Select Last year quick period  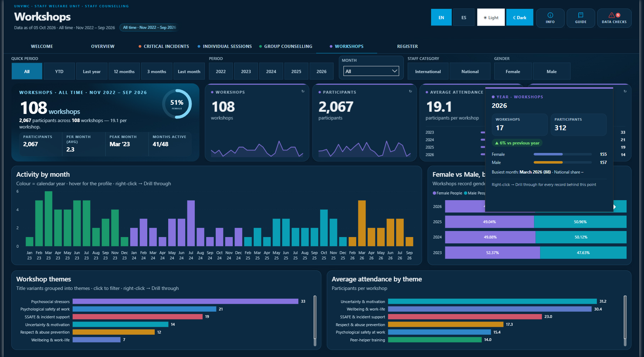tap(92, 71)
